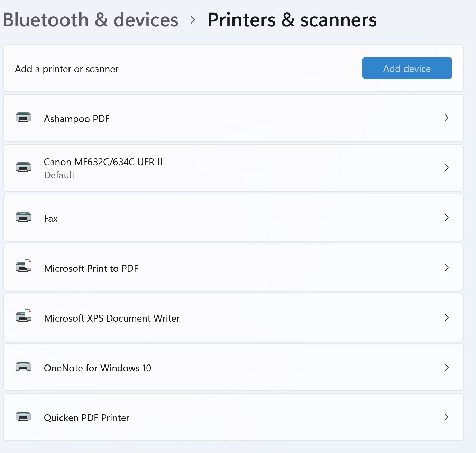
Task: Select Microsoft XPS Document Writer label
Action: 112,318
